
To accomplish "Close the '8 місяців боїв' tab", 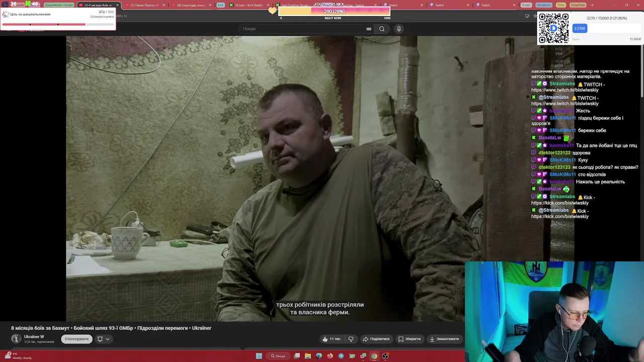I will (x=117, y=5).
